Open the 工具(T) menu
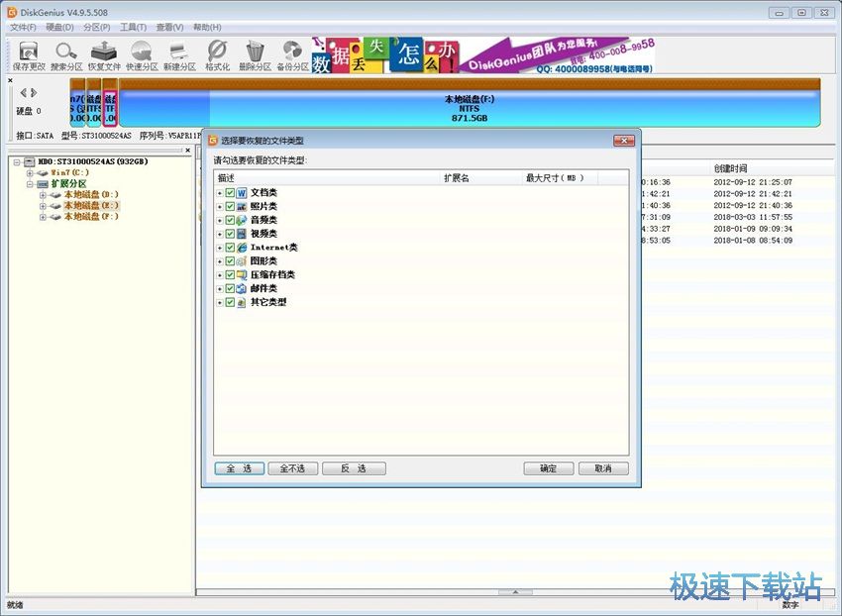The image size is (842, 616). point(133,28)
